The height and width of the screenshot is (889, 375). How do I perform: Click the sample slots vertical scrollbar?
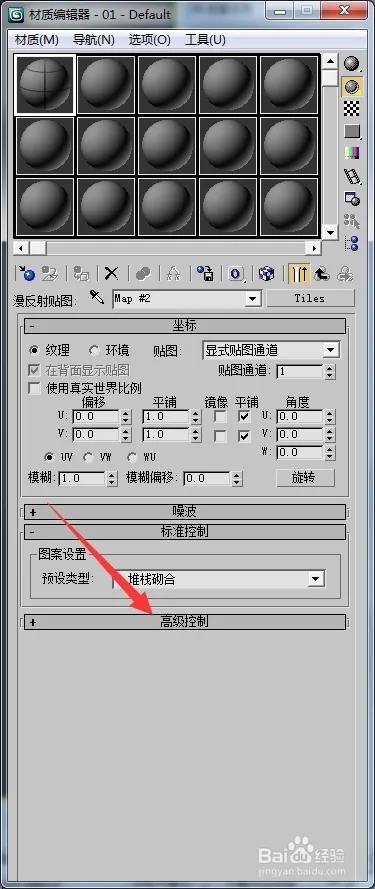click(x=330, y=146)
